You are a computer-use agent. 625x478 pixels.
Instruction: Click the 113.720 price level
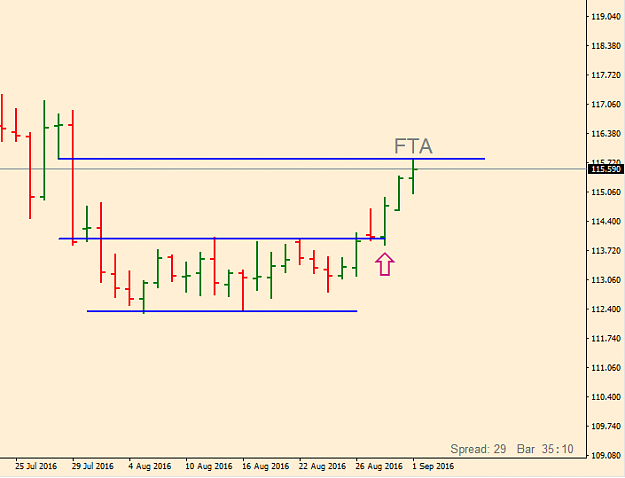point(606,250)
